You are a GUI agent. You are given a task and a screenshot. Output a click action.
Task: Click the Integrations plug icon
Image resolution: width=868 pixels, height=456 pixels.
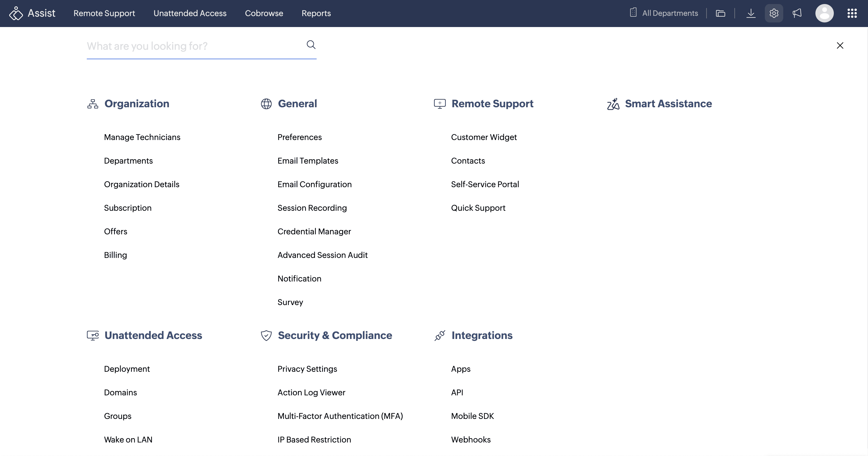coord(440,336)
